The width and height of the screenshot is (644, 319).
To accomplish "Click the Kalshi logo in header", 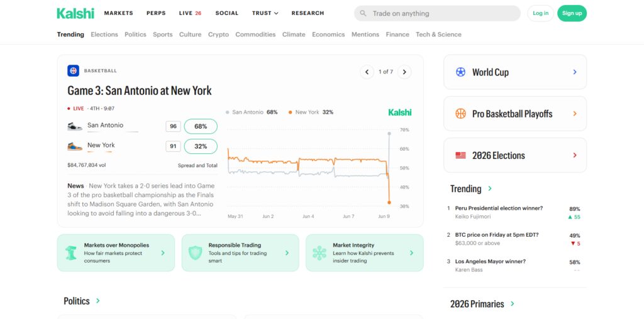I will tap(75, 13).
